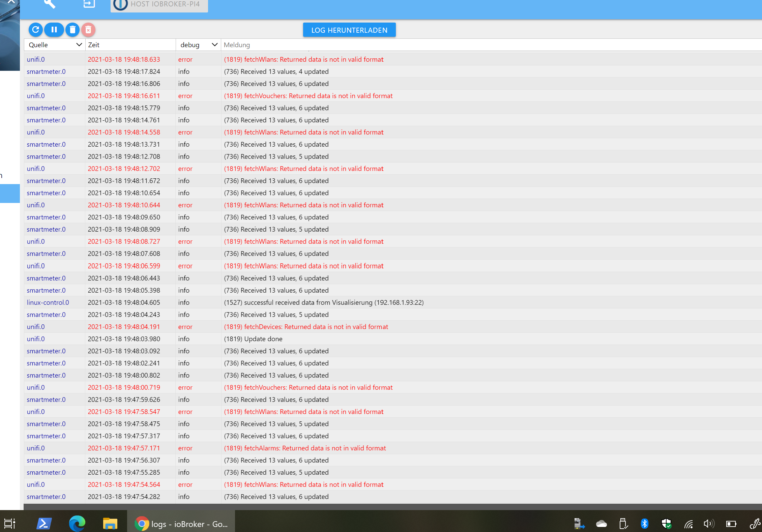This screenshot has width=762, height=532.
Task: Click the LOG HERUNTERLADEN button
Action: pyautogui.click(x=349, y=30)
